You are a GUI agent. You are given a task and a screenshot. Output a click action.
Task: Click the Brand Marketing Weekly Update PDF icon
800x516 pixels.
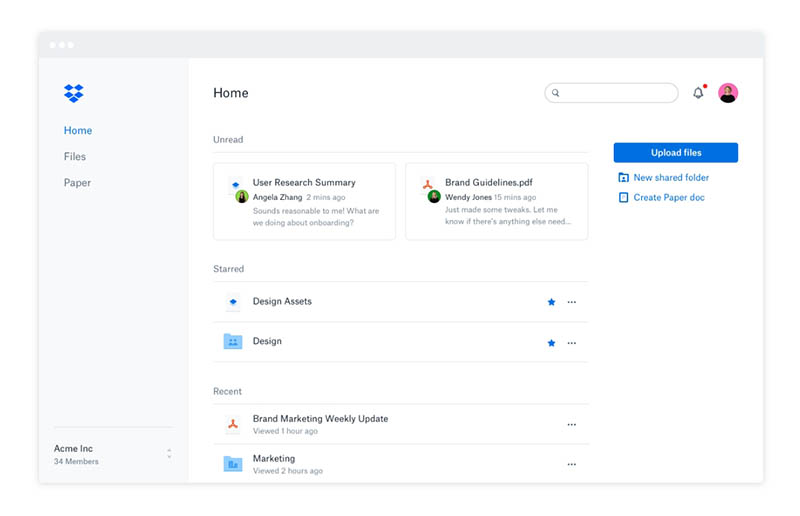tap(233, 424)
